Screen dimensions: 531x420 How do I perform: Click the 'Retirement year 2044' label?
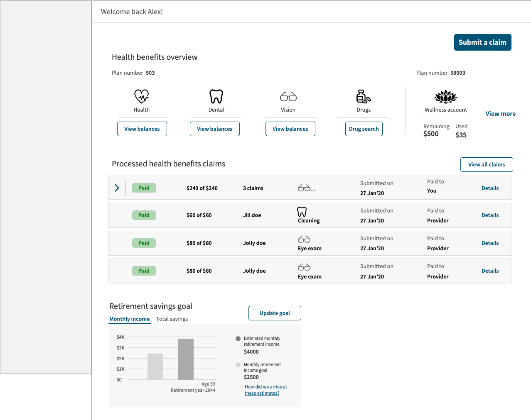pyautogui.click(x=193, y=390)
